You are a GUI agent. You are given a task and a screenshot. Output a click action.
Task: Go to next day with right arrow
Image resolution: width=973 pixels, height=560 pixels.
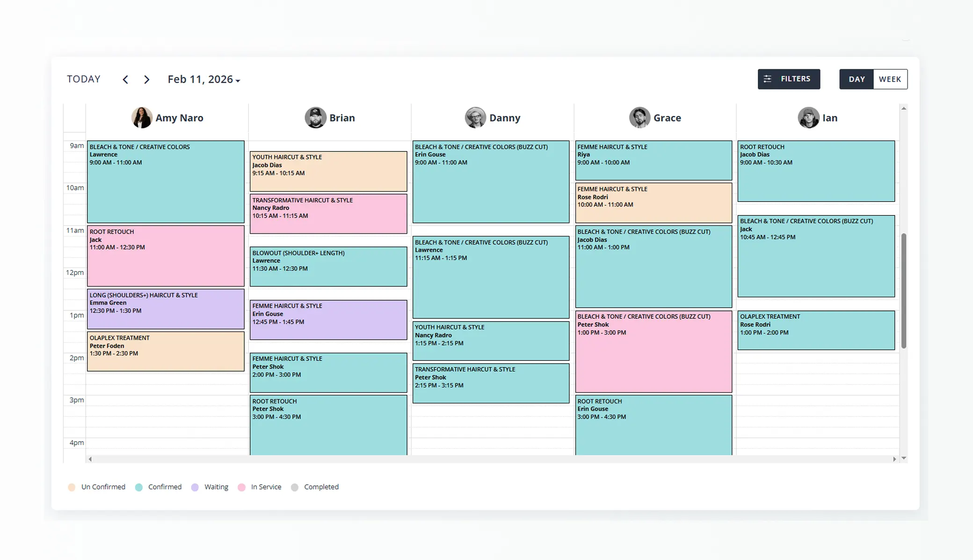pyautogui.click(x=147, y=79)
